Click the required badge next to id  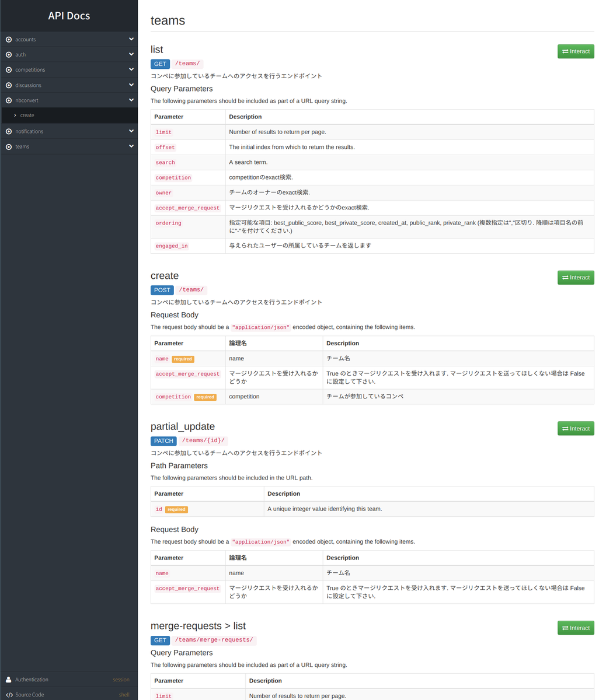pos(176,509)
